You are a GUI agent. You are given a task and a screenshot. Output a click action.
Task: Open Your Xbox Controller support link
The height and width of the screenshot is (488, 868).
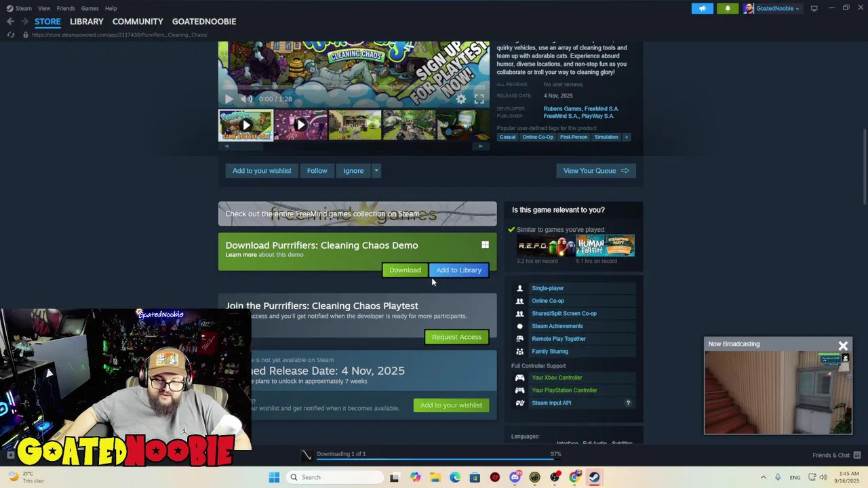coord(557,378)
